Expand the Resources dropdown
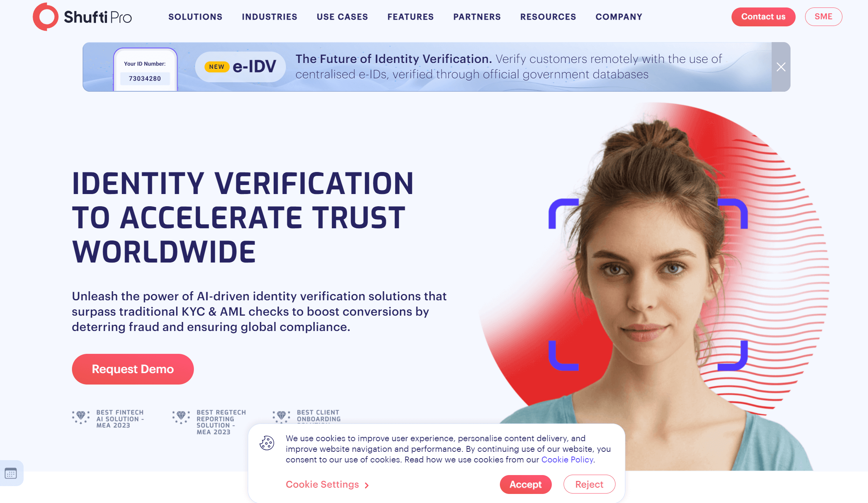Viewport: 868px width, 503px height. 548,17
